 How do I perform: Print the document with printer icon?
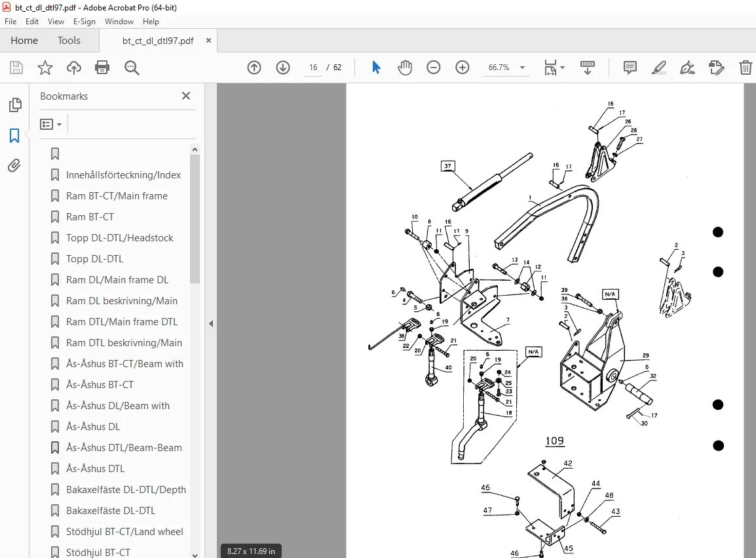pos(102,68)
